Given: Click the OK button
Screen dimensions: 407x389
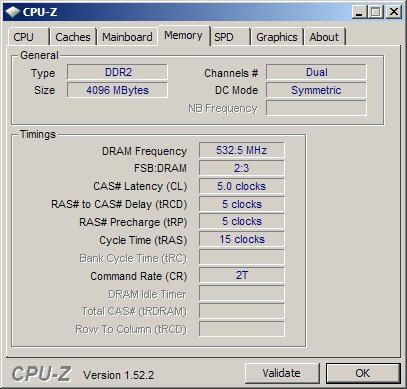Looking at the screenshot, I should 363,373.
